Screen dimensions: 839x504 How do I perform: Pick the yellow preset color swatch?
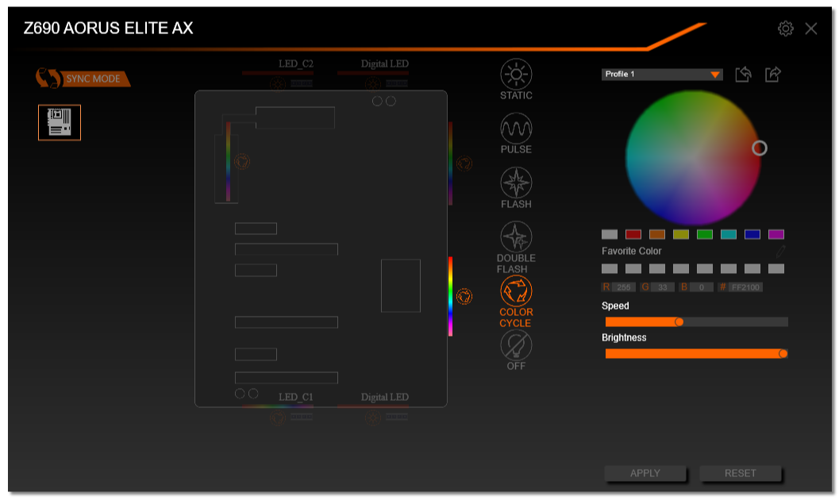point(680,234)
